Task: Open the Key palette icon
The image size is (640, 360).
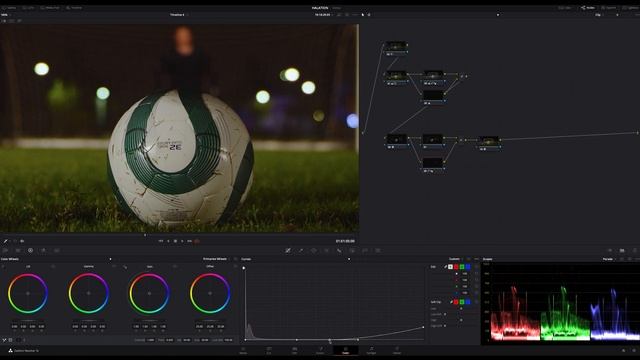Action: click(x=365, y=250)
